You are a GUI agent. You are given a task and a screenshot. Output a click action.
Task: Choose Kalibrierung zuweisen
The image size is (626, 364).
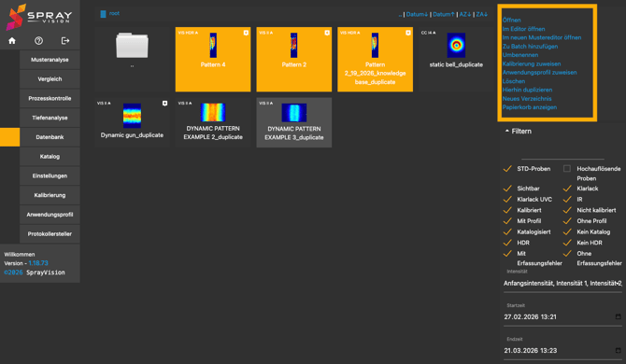[x=532, y=63]
